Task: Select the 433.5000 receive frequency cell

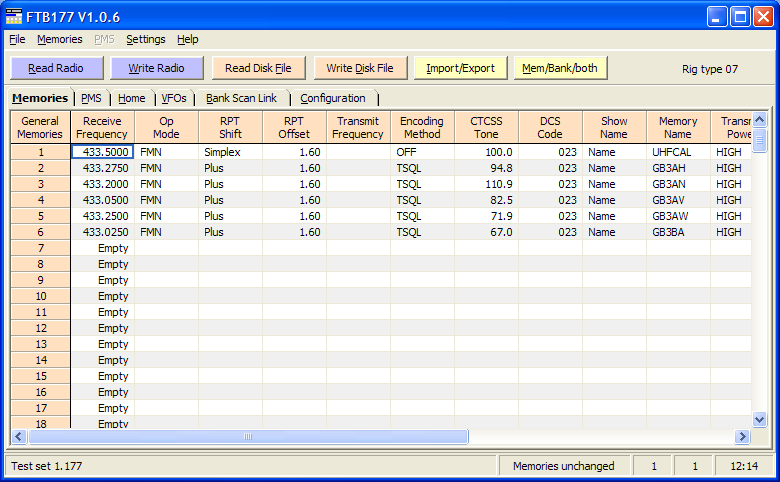Action: click(102, 152)
